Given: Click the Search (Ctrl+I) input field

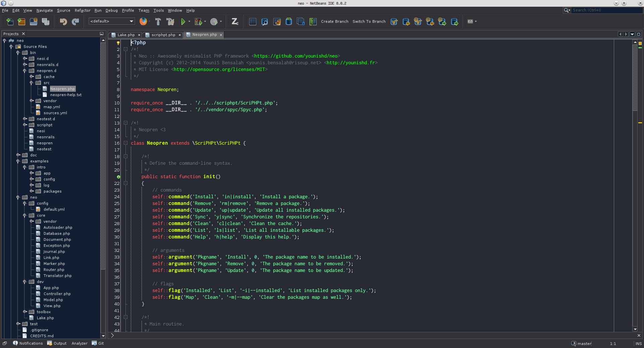Looking at the screenshot, I should (606, 10).
